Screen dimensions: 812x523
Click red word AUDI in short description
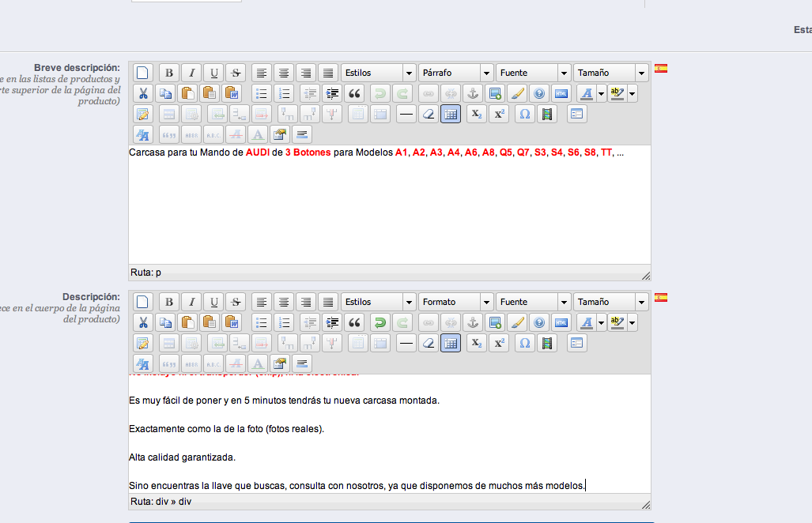[258, 152]
